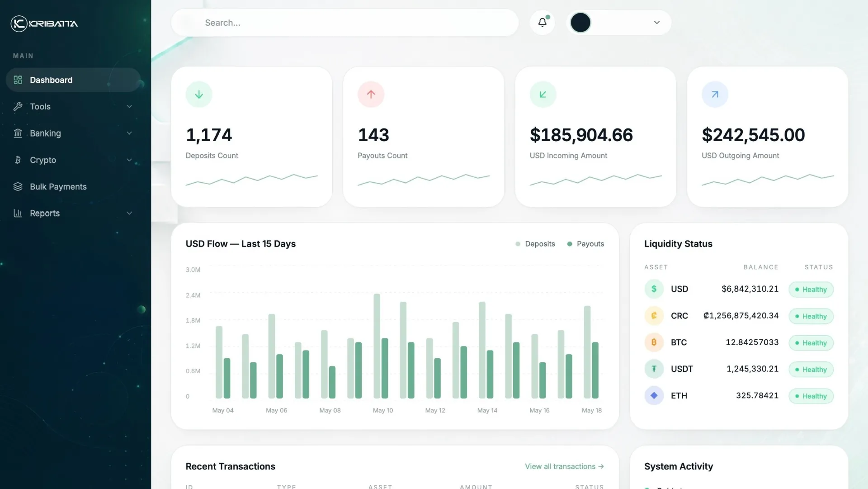Toggle Deposits series in chart legend
This screenshot has width=868, height=489.
pos(535,244)
